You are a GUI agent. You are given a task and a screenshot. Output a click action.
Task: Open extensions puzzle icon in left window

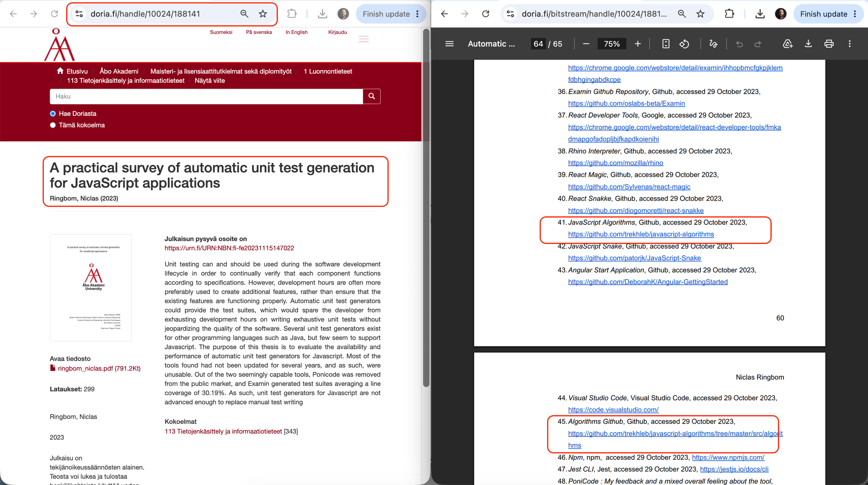pos(292,14)
